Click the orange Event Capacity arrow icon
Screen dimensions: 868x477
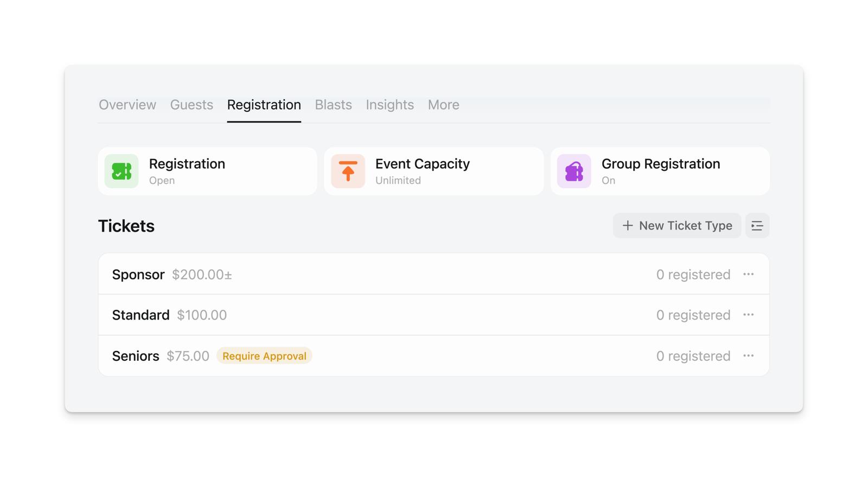(x=348, y=171)
